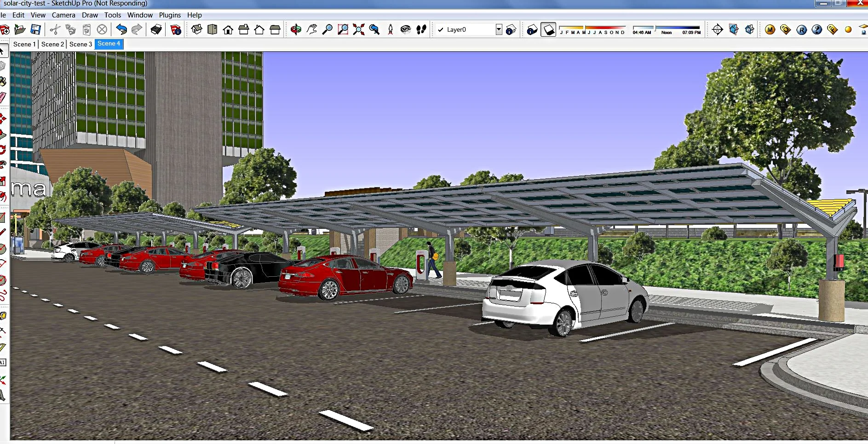Click the Cut scissors icon

point(55,30)
